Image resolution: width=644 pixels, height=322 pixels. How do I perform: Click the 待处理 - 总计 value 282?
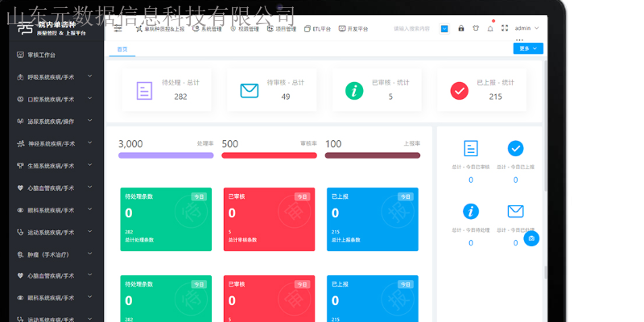point(180,97)
